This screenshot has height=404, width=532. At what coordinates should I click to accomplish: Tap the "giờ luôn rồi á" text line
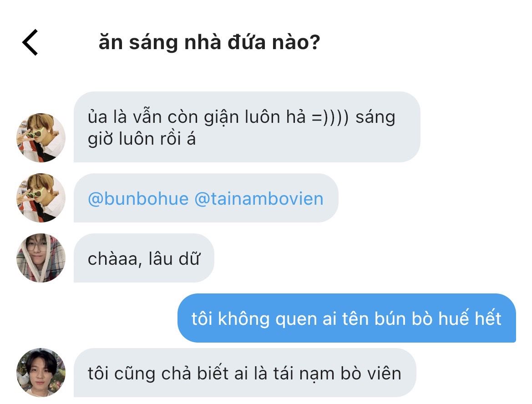click(142, 139)
